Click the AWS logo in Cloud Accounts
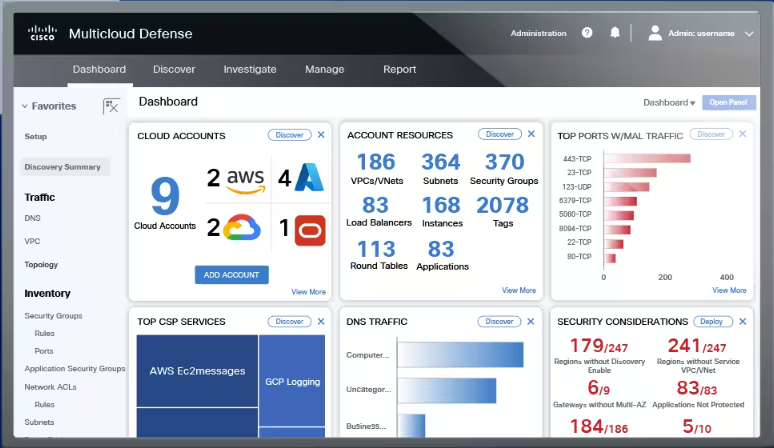The width and height of the screenshot is (774, 448). 246,180
